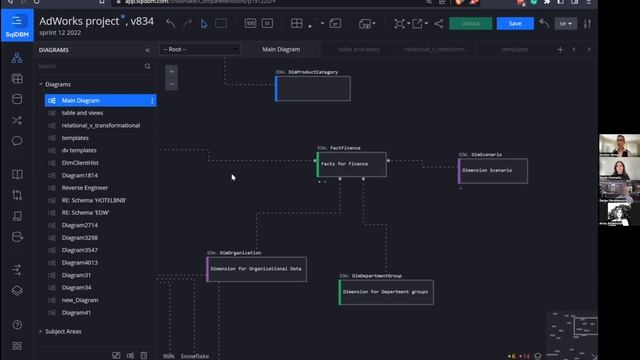Open the database export sidebar icon

click(17, 237)
